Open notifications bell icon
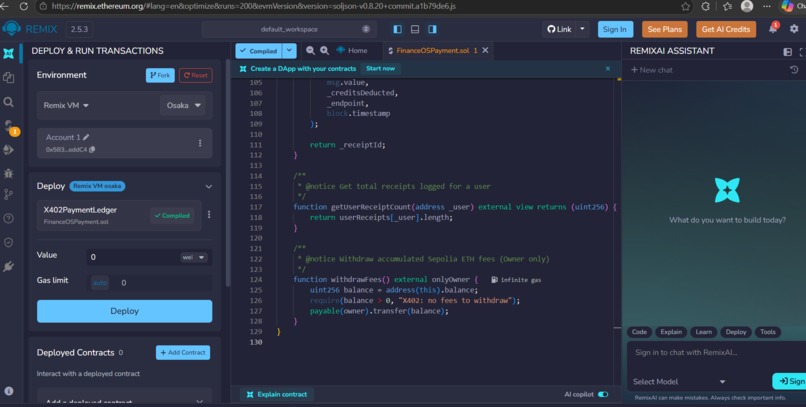The height and width of the screenshot is (407, 806). point(773,28)
